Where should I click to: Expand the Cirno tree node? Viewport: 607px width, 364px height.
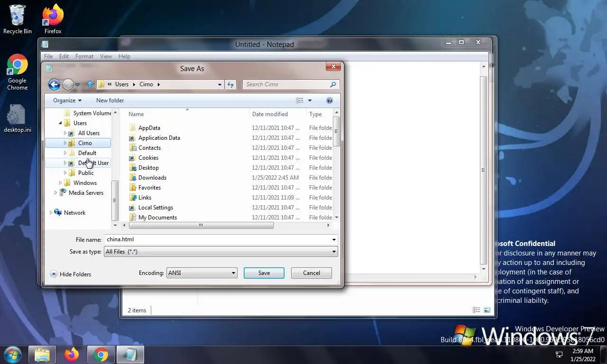pyautogui.click(x=65, y=143)
